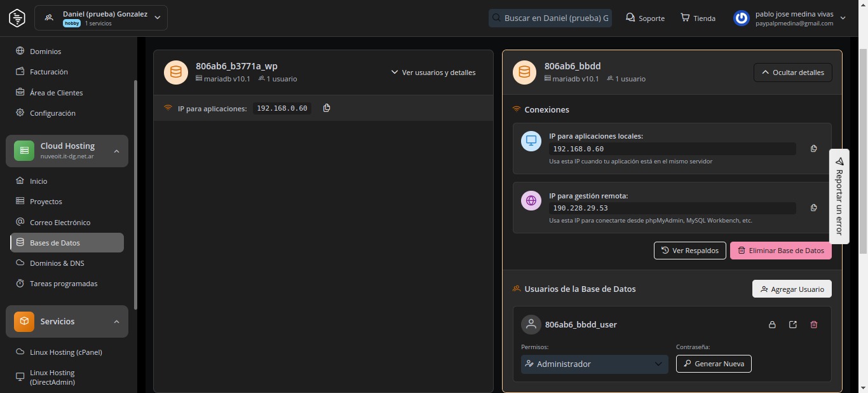The width and height of the screenshot is (868, 393).
Task: Click the 806ab6_b3771a_wp database icon
Action: [176, 72]
